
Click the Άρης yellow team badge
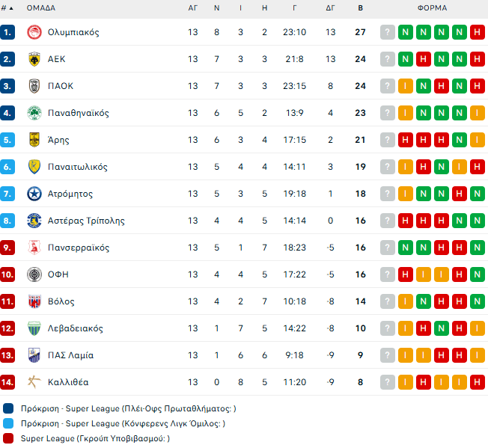[x=34, y=140]
